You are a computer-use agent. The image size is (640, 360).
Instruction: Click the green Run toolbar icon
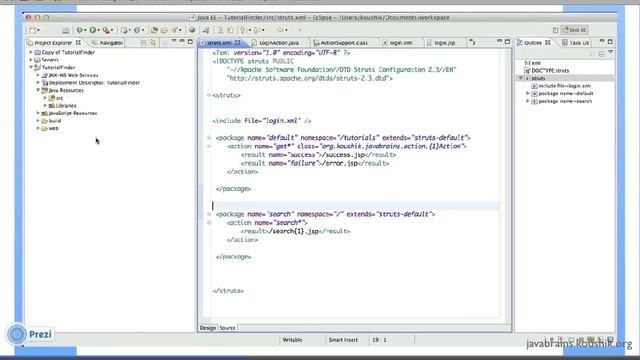pos(93,30)
